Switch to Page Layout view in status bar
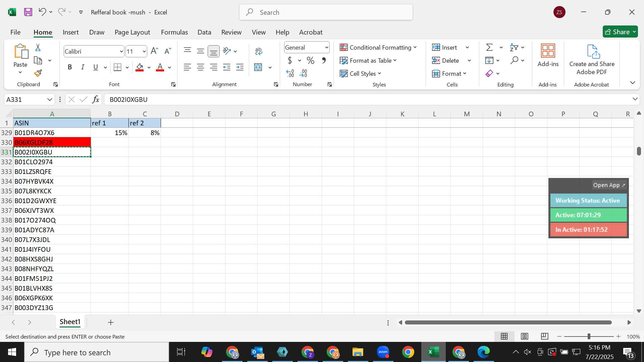Image resolution: width=644 pixels, height=362 pixels. (525, 336)
